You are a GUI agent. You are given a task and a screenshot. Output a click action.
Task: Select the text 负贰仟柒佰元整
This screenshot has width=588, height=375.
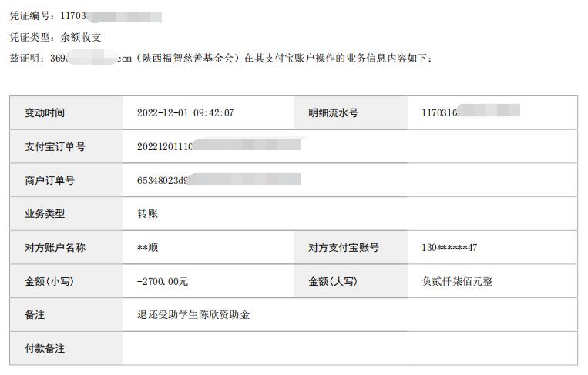(457, 281)
